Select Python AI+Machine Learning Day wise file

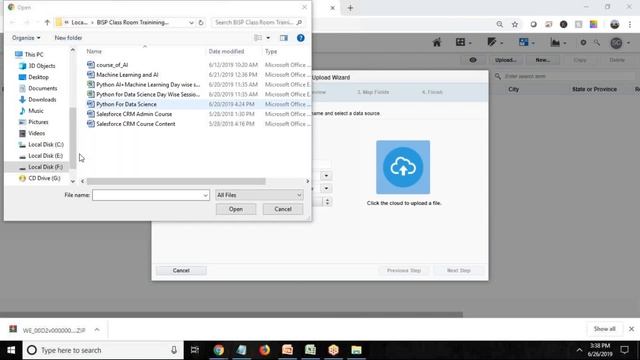pyautogui.click(x=148, y=84)
